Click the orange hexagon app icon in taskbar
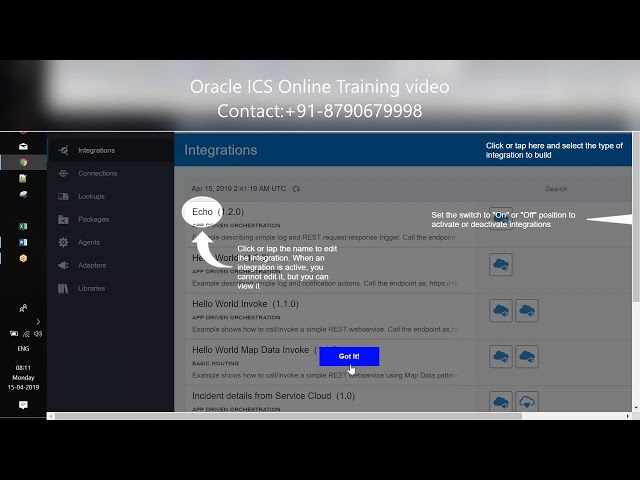The width and height of the screenshot is (640, 480). tap(23, 258)
